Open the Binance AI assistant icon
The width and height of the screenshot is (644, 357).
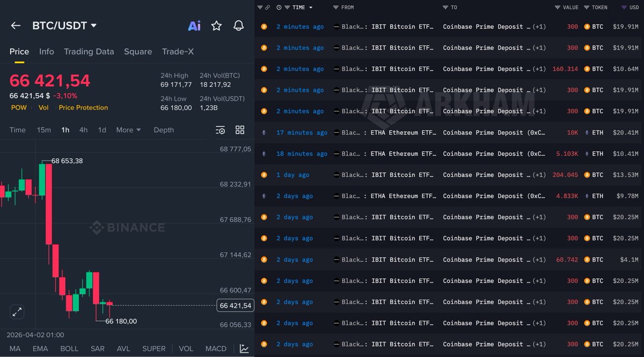(194, 26)
